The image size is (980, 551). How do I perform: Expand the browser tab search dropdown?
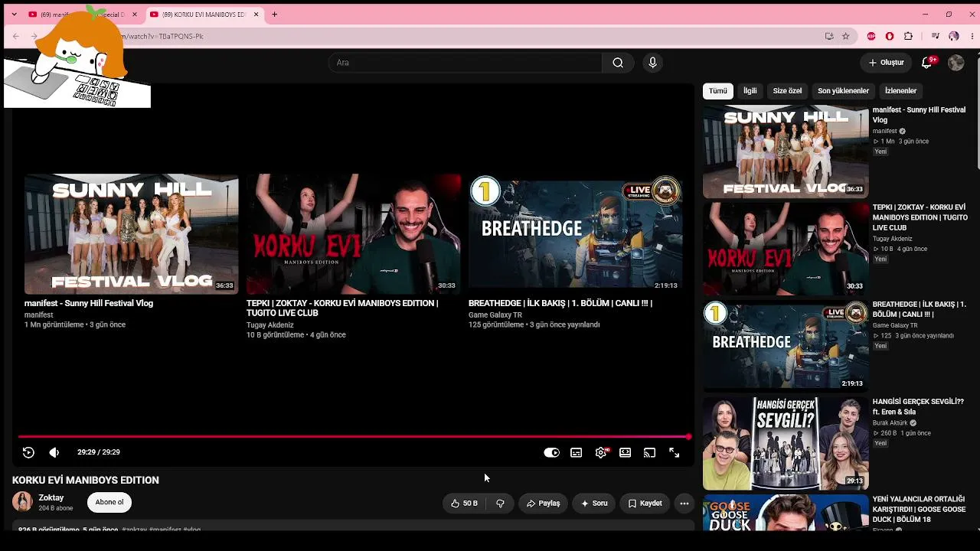coord(14,15)
